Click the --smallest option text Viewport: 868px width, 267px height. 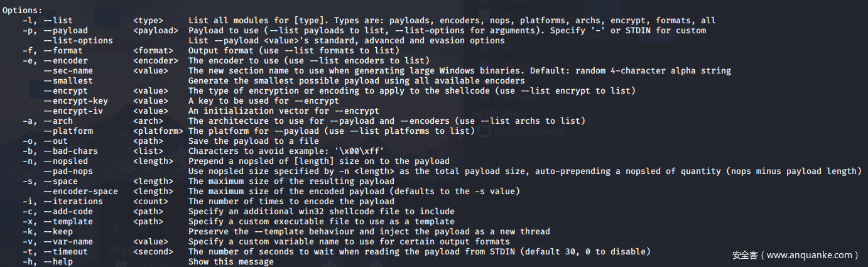coord(68,80)
